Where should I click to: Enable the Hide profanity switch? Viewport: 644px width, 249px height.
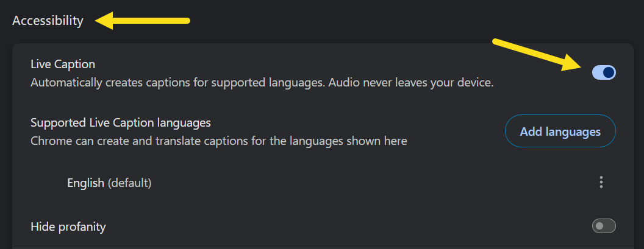pos(604,226)
